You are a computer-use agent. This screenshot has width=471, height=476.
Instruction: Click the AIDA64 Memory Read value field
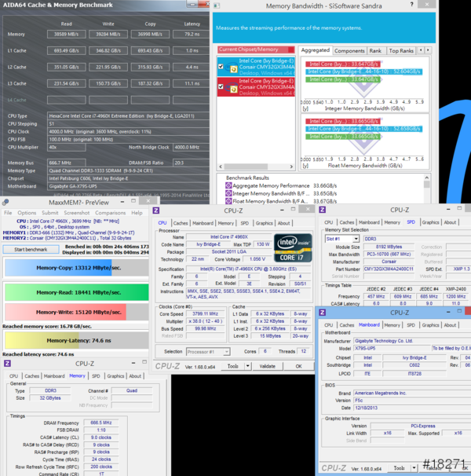pyautogui.click(x=67, y=35)
